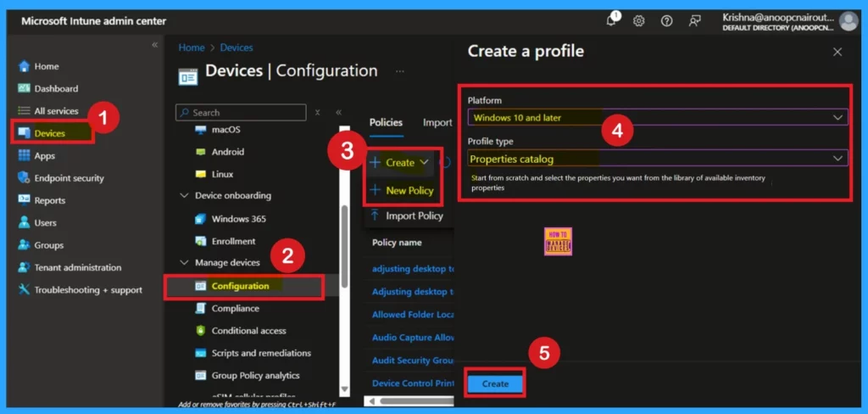
Task: Open the Platform dropdown
Action: pos(657,117)
